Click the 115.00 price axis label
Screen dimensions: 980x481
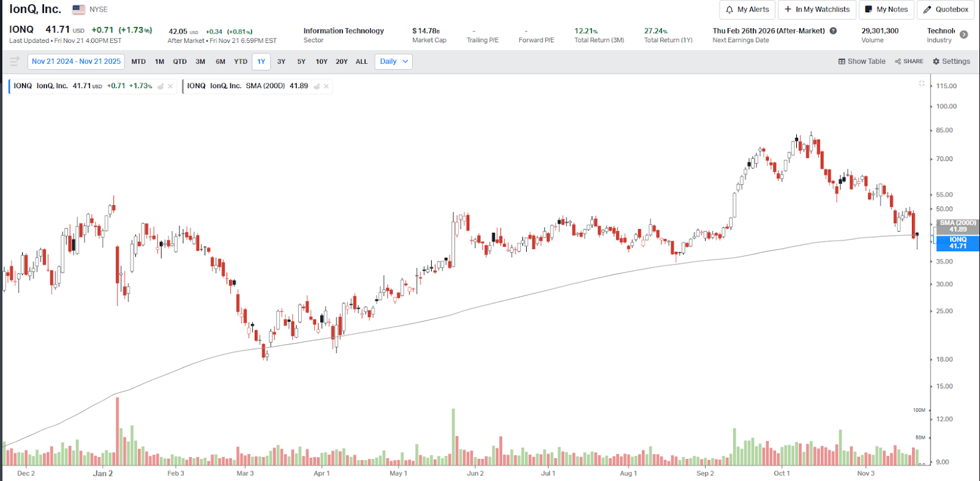pos(946,86)
